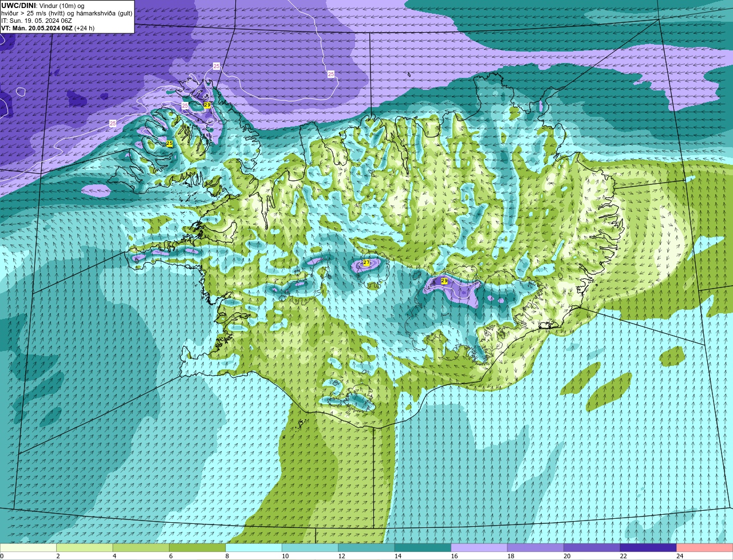Select the 18–20 m/s medium purple legend swatch
733x560 pixels.
[x=535, y=548]
